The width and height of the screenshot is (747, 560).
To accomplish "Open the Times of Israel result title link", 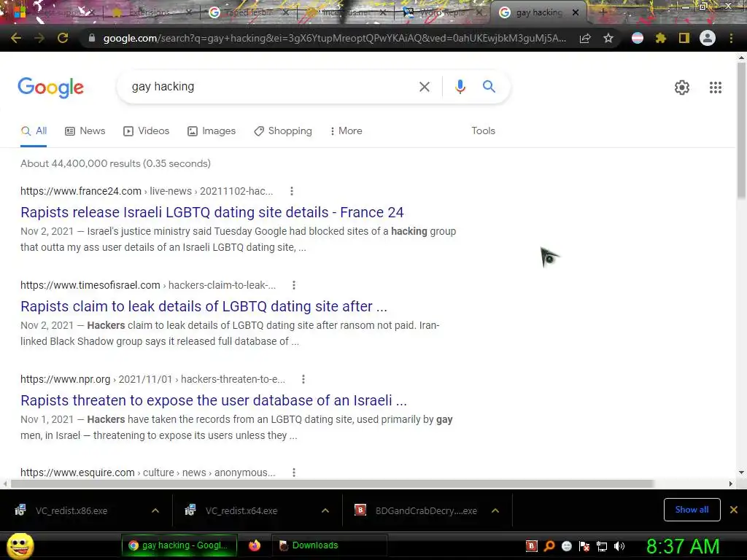I will [204, 306].
